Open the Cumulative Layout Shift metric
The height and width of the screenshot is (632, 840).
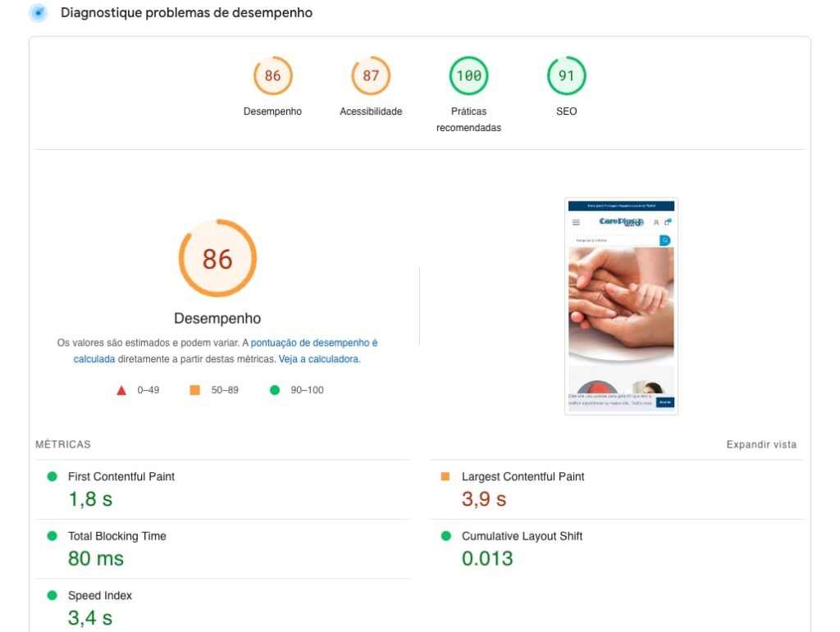click(522, 536)
